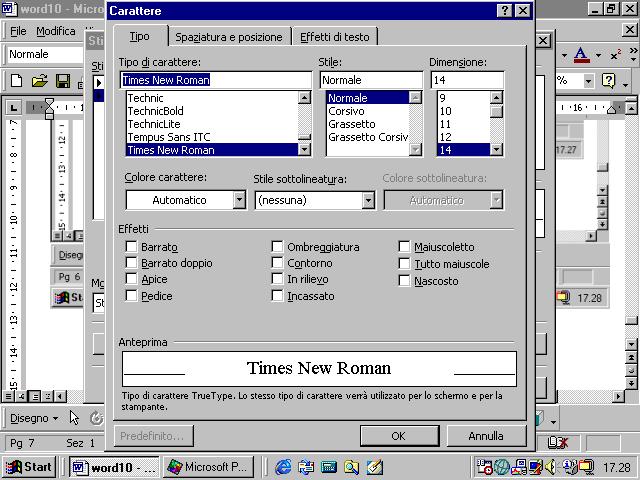
Task: Click the Word Help question mark icon
Action: [x=608, y=81]
